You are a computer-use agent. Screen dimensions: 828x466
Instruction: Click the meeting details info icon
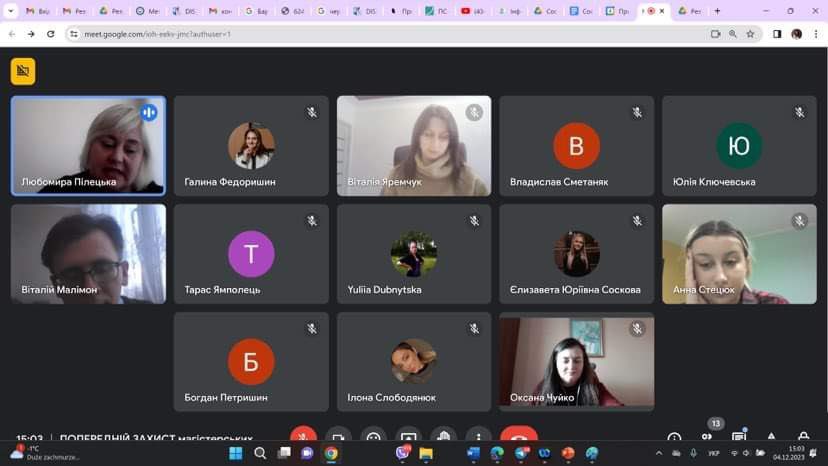point(674,438)
